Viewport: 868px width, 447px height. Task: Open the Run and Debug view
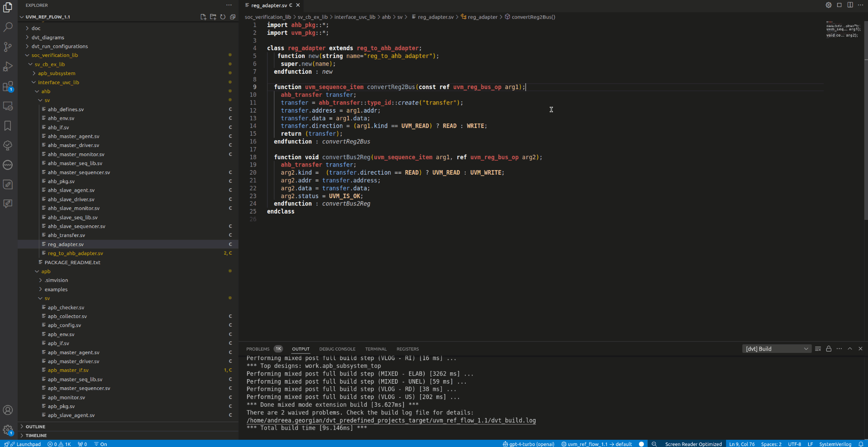[x=8, y=67]
